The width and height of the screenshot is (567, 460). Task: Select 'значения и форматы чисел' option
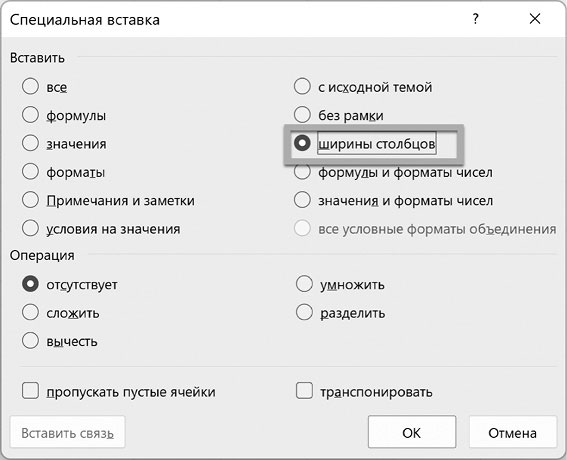[302, 200]
